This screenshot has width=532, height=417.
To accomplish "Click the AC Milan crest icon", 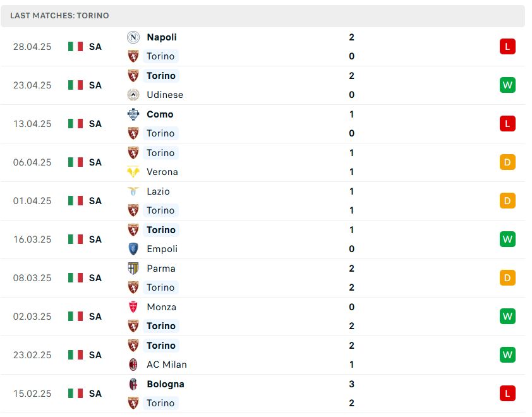I will pos(133,365).
